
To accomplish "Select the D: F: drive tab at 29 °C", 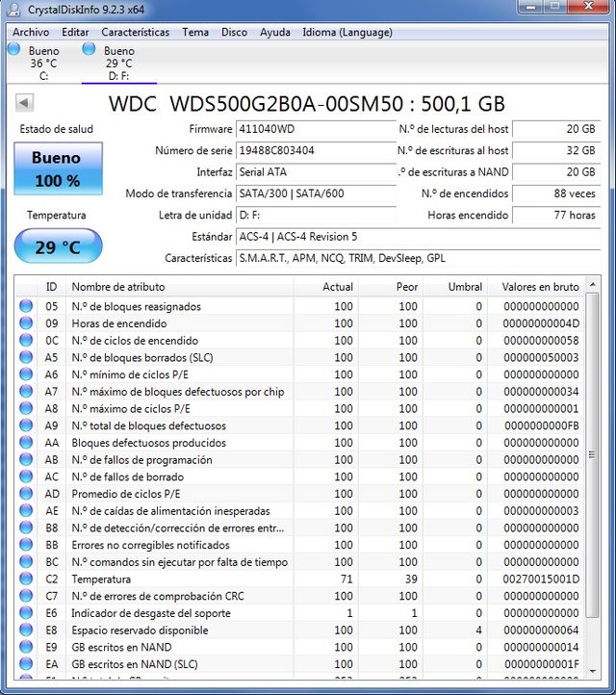I will (x=118, y=63).
